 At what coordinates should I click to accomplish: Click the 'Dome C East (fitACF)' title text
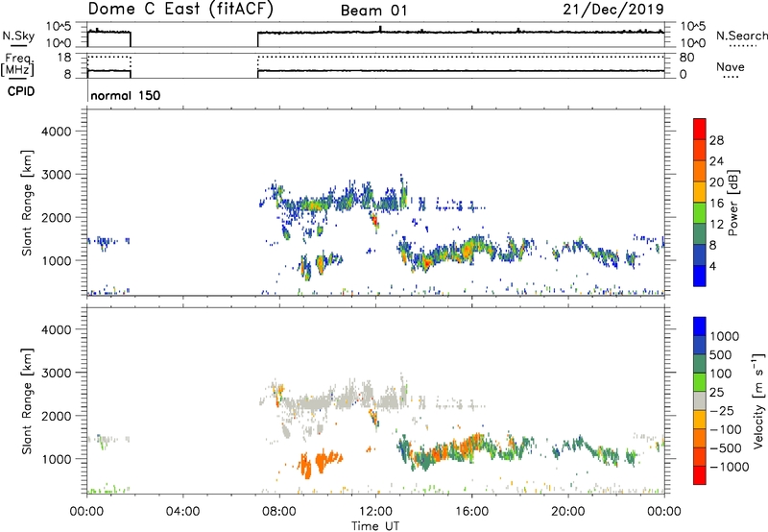tap(180, 9)
